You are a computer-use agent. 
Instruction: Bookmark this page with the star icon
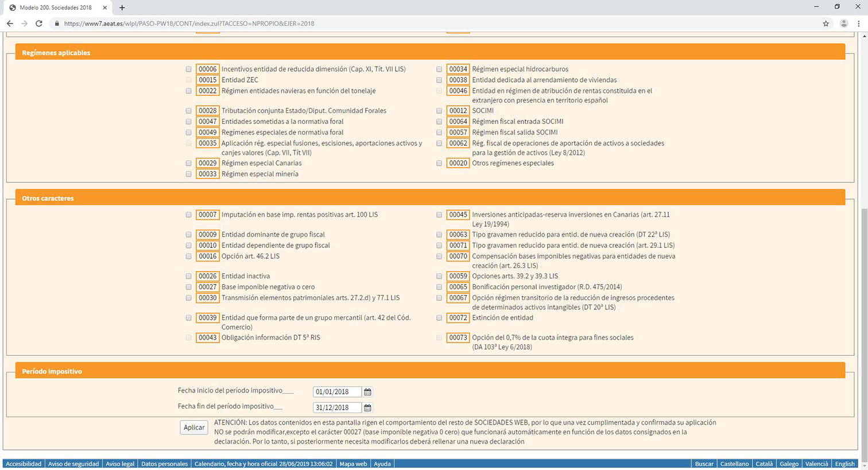826,24
